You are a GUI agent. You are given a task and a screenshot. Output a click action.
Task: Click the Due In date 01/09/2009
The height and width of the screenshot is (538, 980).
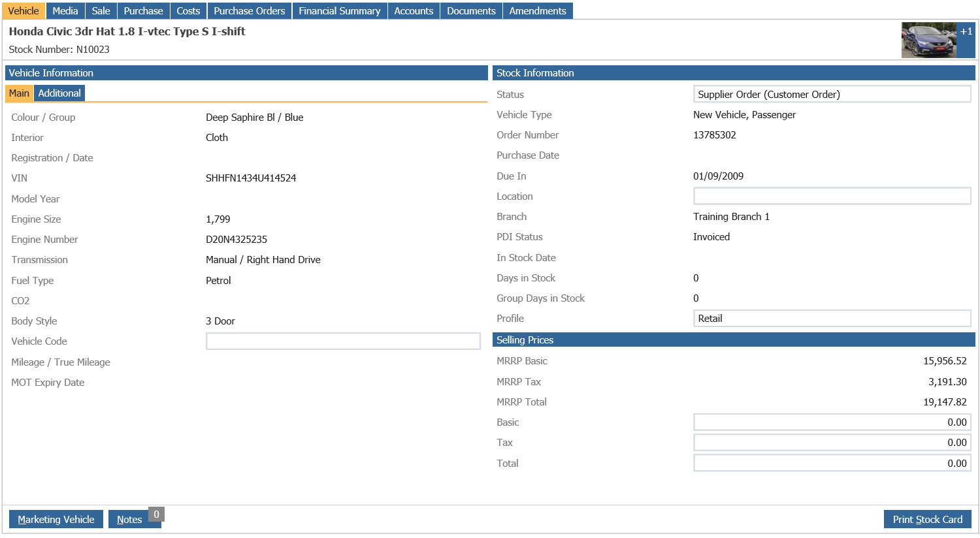(x=719, y=176)
